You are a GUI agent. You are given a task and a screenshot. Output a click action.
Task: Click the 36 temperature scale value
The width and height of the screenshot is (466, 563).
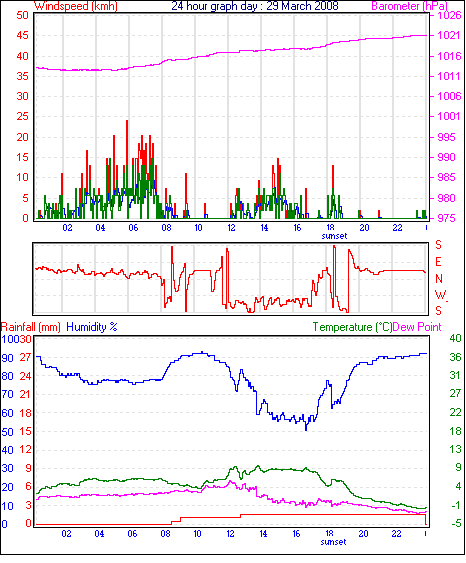455,357
